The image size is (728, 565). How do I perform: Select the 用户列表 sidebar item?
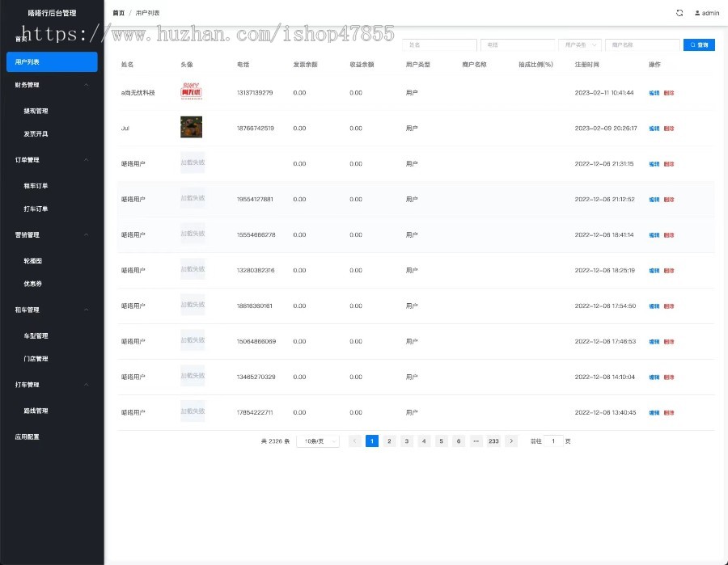(x=52, y=61)
